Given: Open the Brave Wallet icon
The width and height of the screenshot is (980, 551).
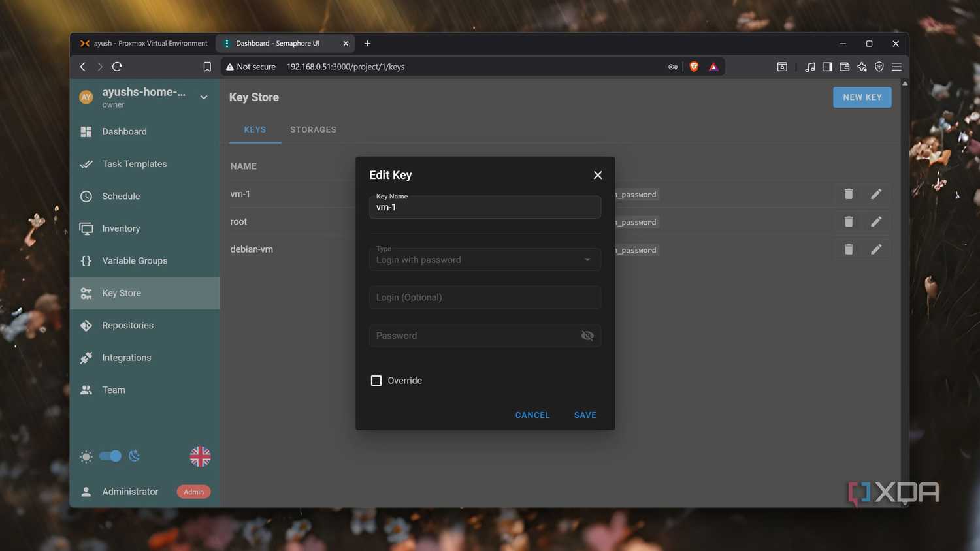Looking at the screenshot, I should coord(845,67).
